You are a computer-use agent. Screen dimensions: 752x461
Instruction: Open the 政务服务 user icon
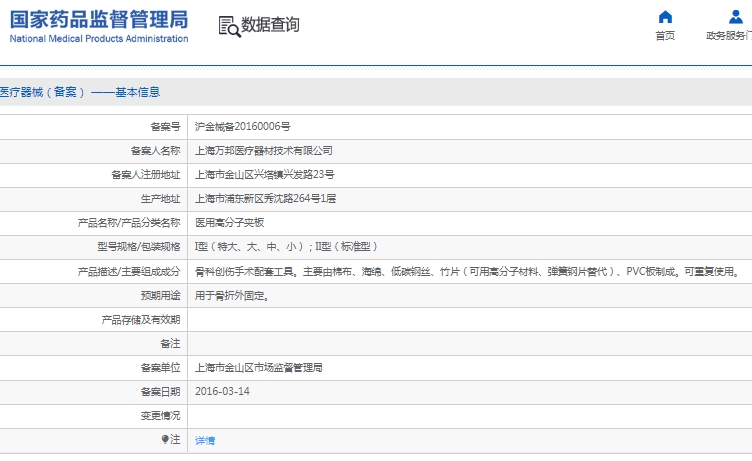coord(736,17)
